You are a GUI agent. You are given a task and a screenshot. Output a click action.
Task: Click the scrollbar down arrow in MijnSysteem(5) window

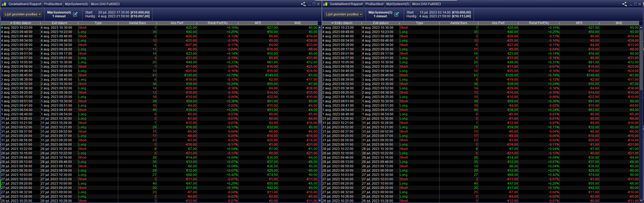click(641, 201)
